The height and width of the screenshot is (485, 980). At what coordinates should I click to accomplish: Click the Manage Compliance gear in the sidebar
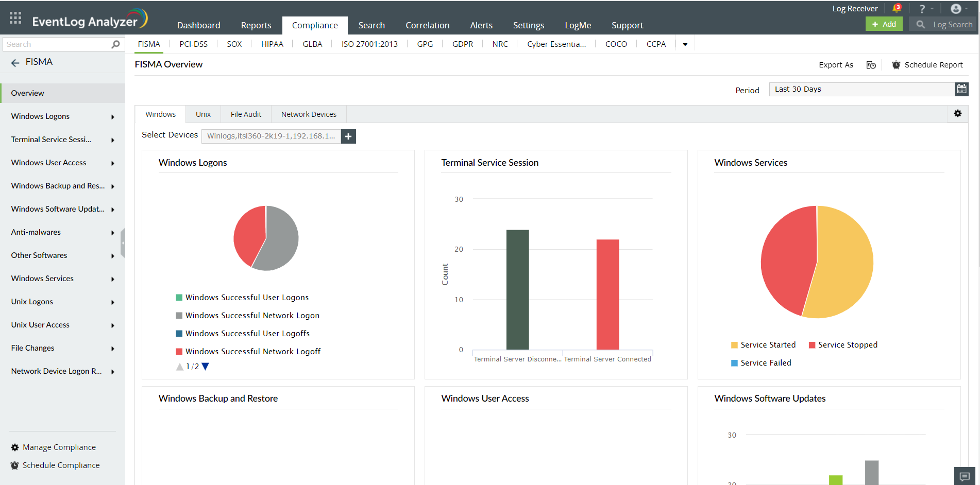(14, 447)
